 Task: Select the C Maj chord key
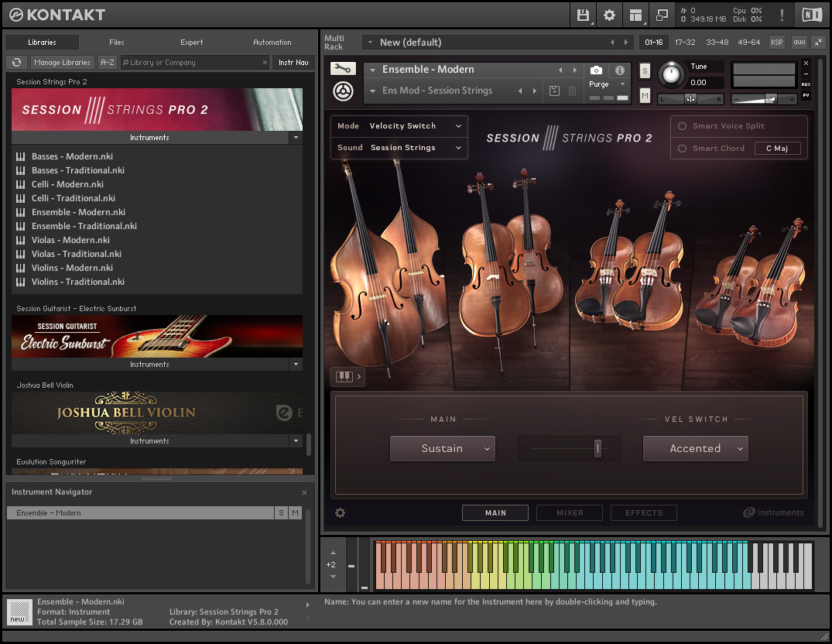[777, 148]
